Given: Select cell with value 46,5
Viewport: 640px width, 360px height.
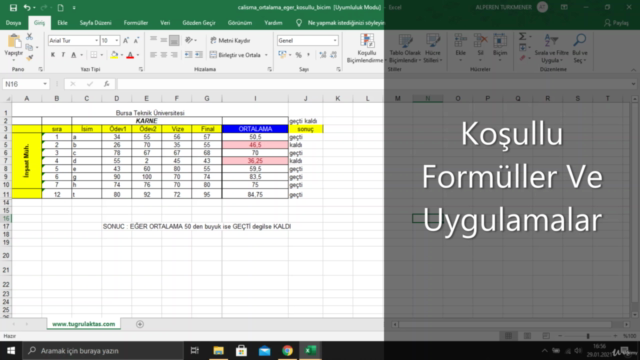Looking at the screenshot, I should (x=255, y=145).
